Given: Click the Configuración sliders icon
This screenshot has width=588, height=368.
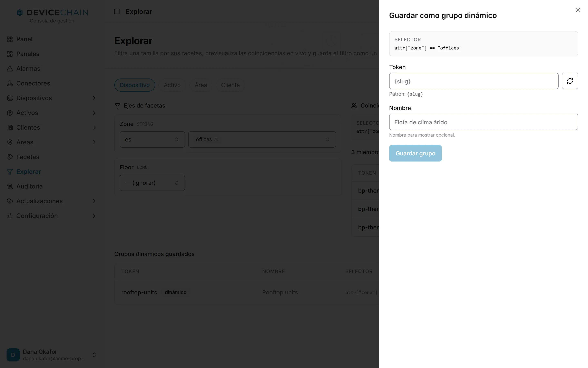Looking at the screenshot, I should pyautogui.click(x=10, y=216).
